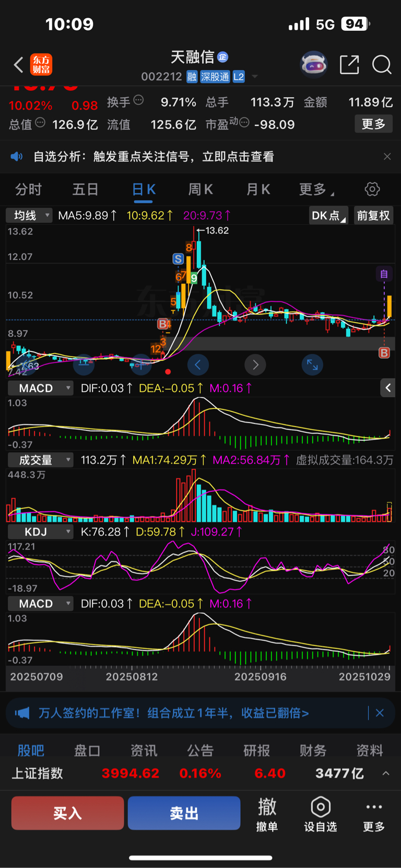Switch to 五日 chart tab

coord(86,189)
